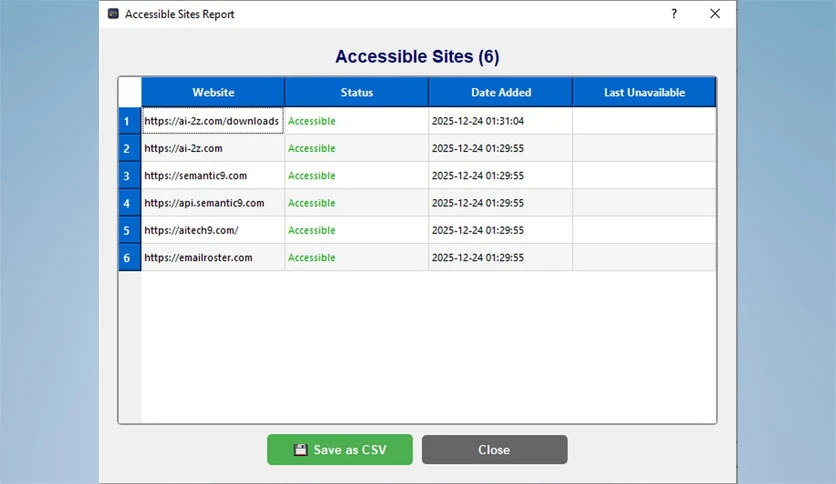Sort by the Website column header

click(213, 92)
